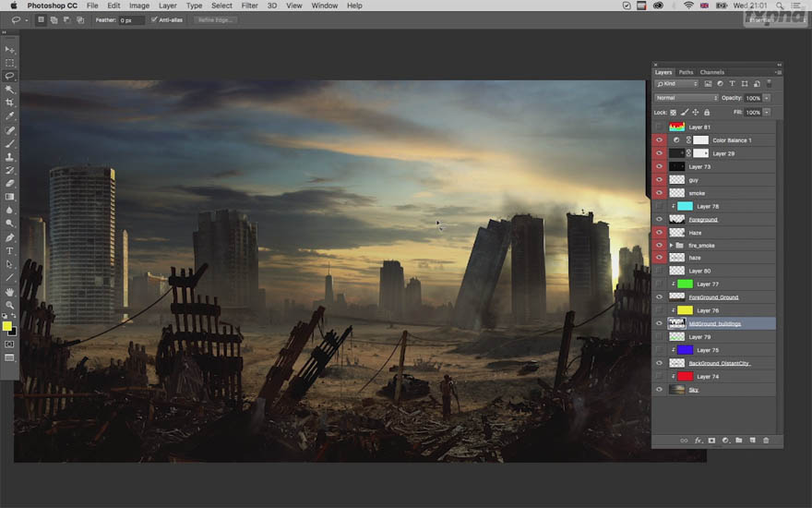Open the Image menu
812x508 pixels.
(138, 6)
